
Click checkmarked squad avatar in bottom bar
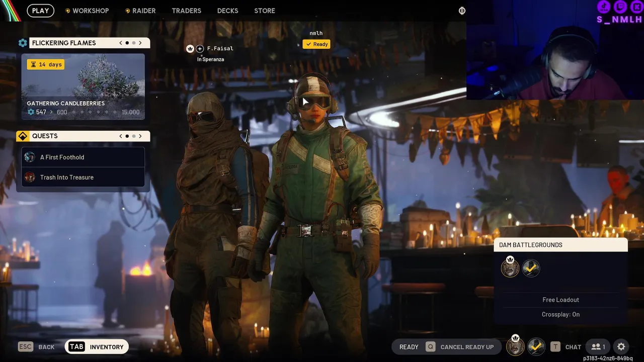click(x=536, y=346)
